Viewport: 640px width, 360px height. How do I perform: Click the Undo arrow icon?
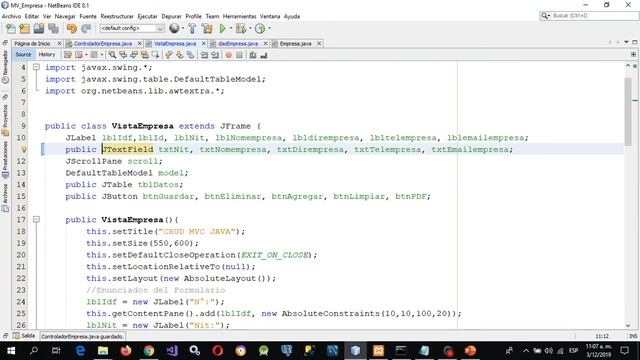(x=71, y=29)
